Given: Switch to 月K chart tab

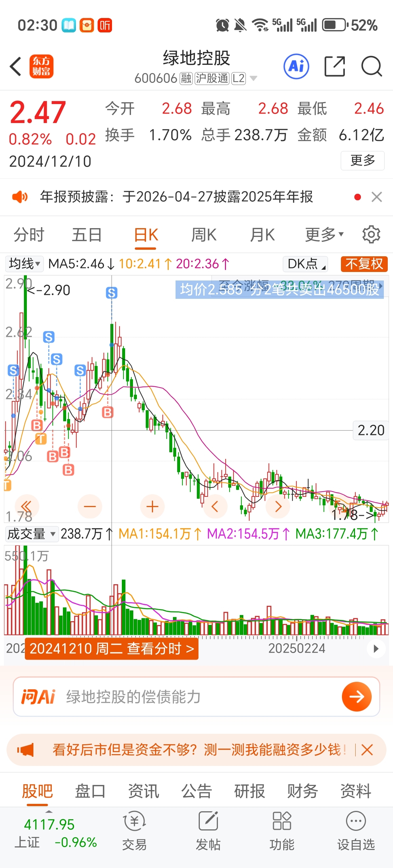Looking at the screenshot, I should [262, 235].
